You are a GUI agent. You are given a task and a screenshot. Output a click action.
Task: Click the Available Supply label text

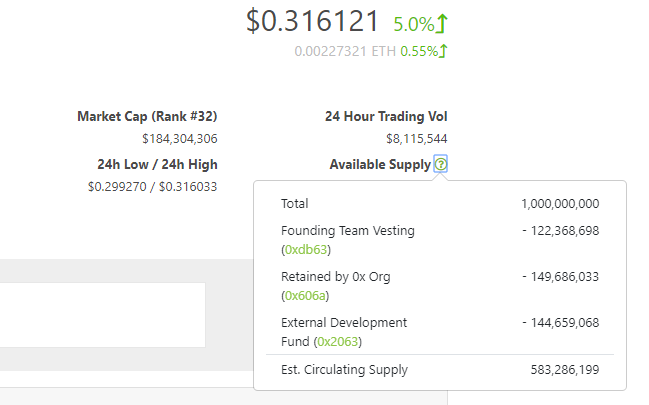380,164
